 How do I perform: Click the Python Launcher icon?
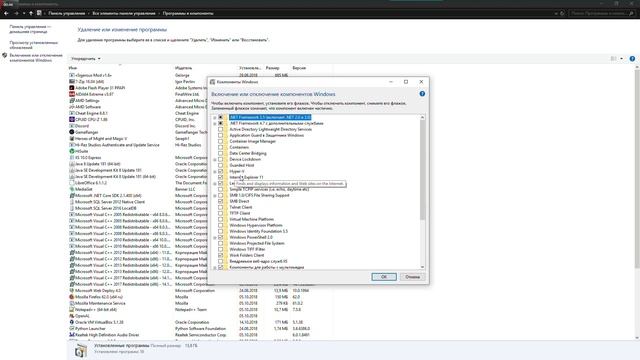coord(72,329)
